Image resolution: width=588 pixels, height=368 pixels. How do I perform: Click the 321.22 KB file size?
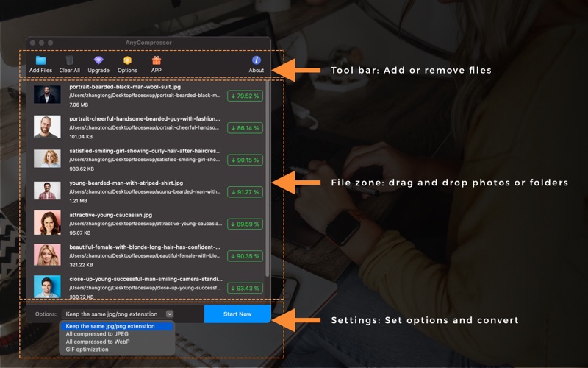point(81,265)
